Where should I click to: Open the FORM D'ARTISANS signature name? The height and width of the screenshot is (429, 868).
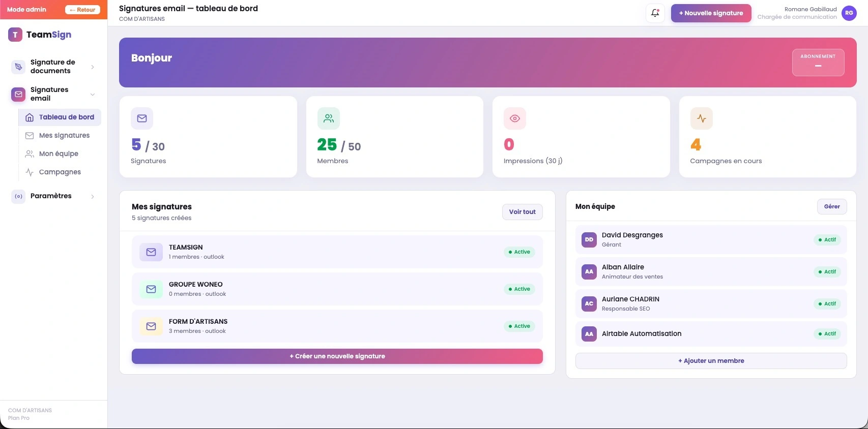click(198, 322)
